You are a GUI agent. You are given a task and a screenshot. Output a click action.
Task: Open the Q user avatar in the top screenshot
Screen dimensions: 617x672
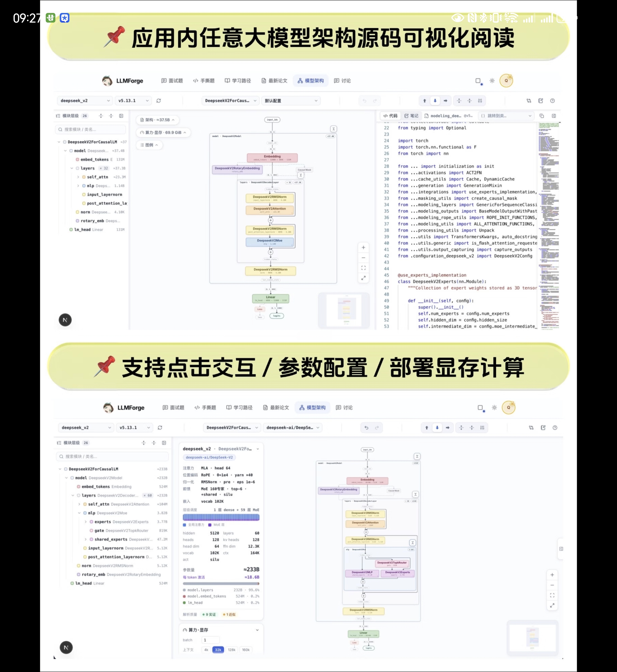tap(506, 80)
